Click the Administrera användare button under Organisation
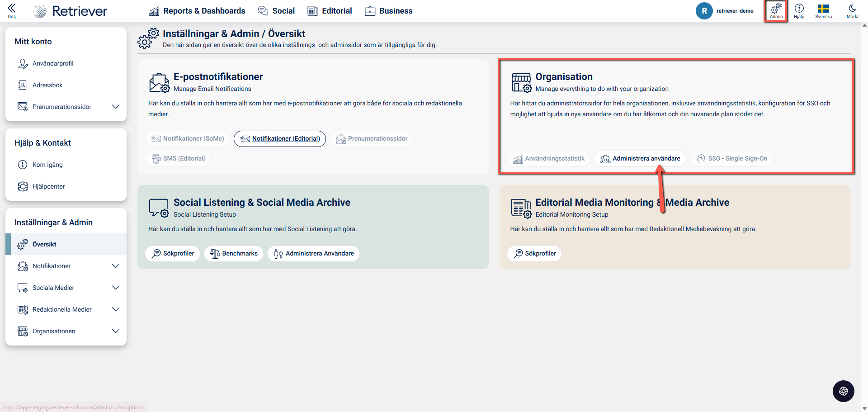This screenshot has height=412, width=868. pos(640,159)
